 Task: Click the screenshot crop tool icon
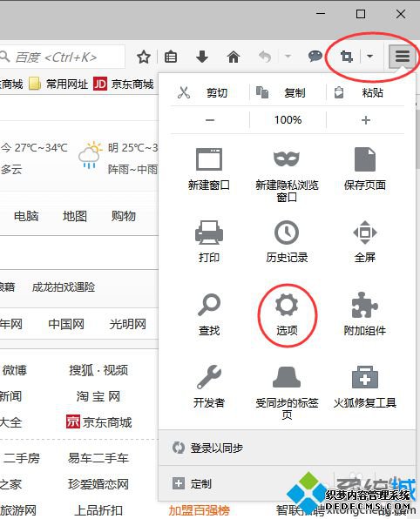tap(347, 57)
